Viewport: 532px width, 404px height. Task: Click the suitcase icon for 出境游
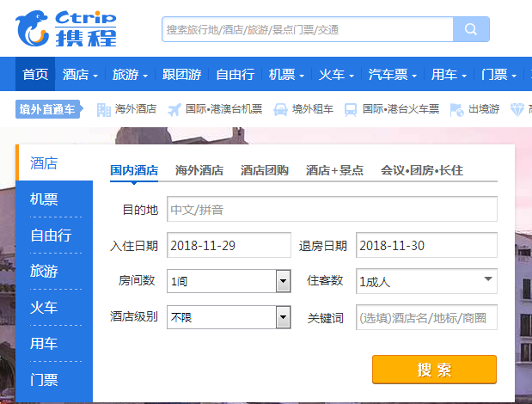coord(456,109)
